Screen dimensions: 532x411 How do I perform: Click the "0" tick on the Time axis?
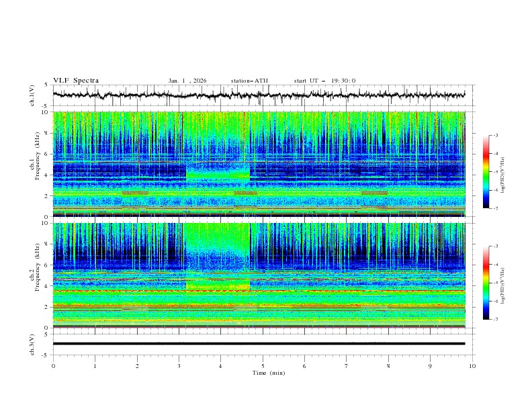pos(53,366)
